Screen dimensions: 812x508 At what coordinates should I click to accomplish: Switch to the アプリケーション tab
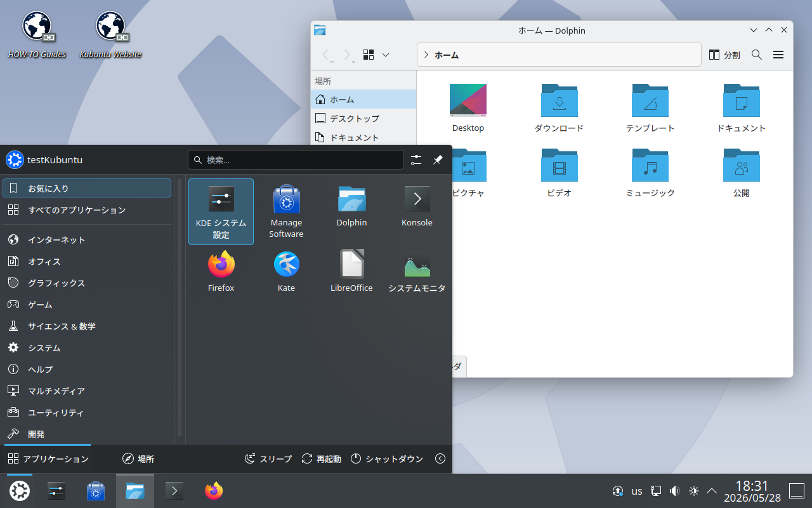pos(48,458)
